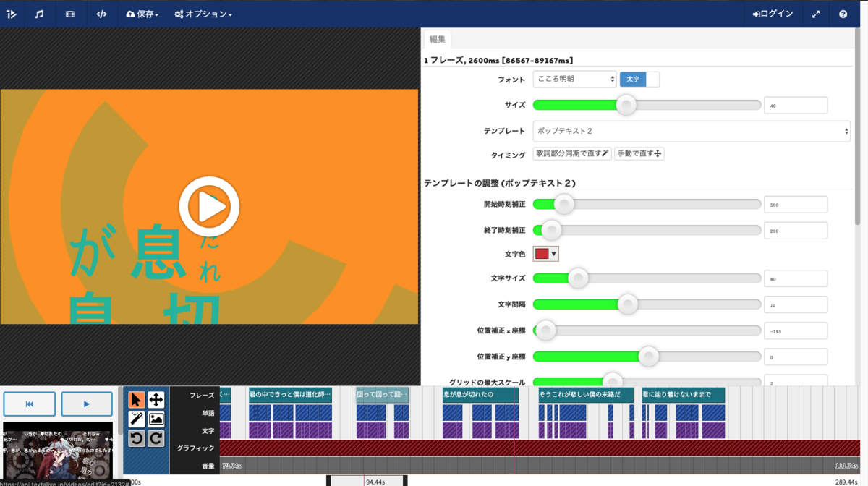Open help via the question mark icon

tap(843, 14)
